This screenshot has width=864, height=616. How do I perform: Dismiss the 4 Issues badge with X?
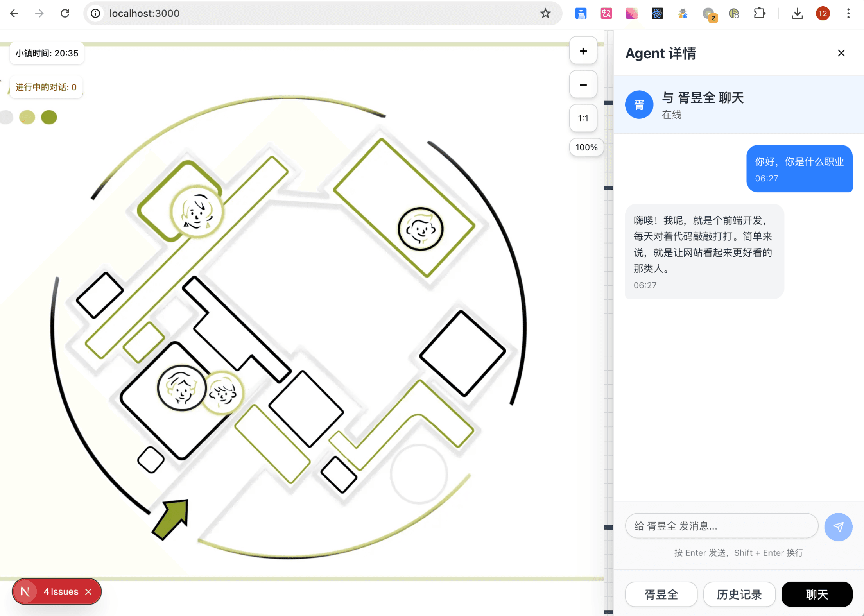click(89, 592)
